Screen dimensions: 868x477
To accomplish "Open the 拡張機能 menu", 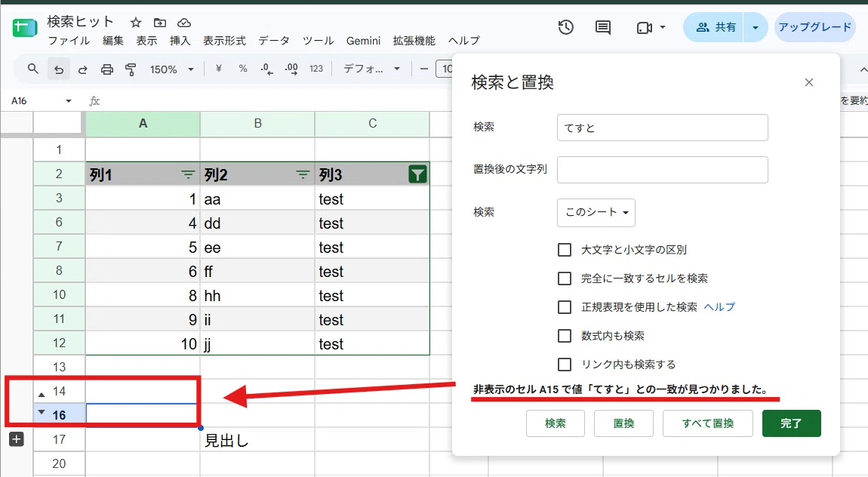I will point(414,41).
